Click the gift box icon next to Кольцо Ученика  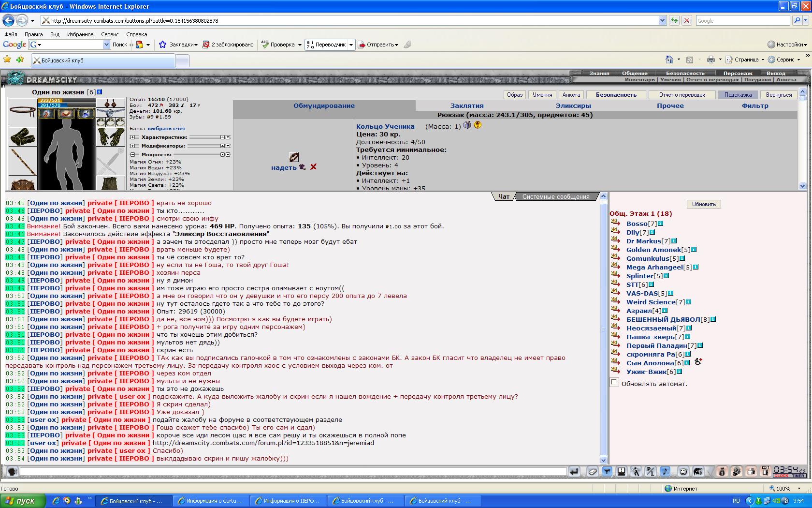click(x=467, y=125)
